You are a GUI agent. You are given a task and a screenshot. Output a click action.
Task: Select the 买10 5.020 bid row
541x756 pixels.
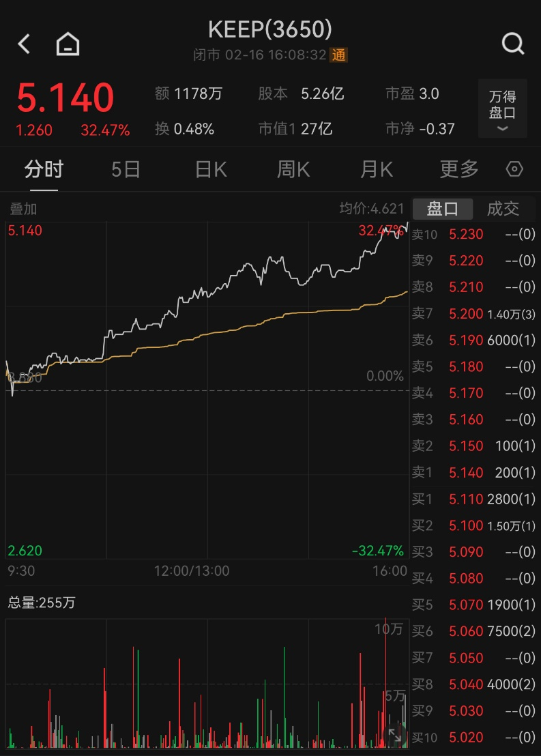[x=473, y=738]
